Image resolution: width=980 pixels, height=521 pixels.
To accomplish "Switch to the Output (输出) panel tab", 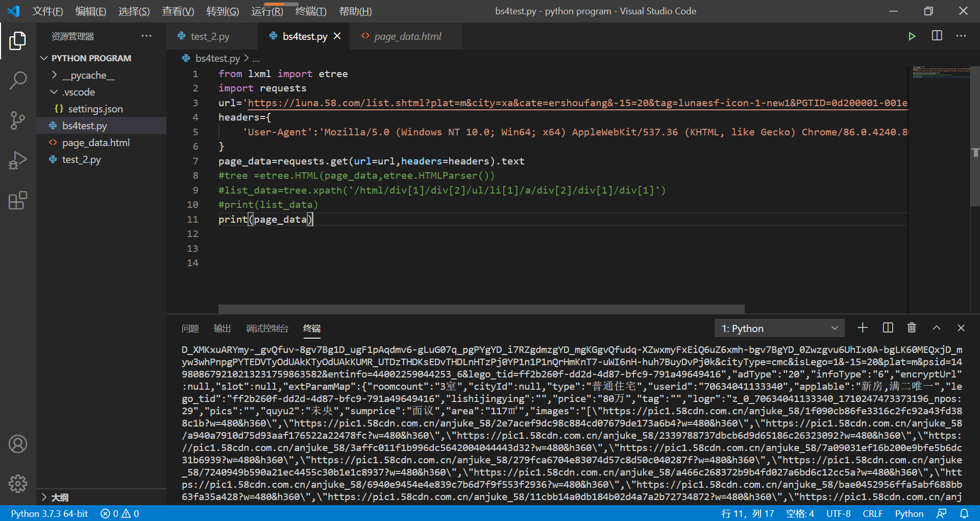I will pyautogui.click(x=222, y=328).
